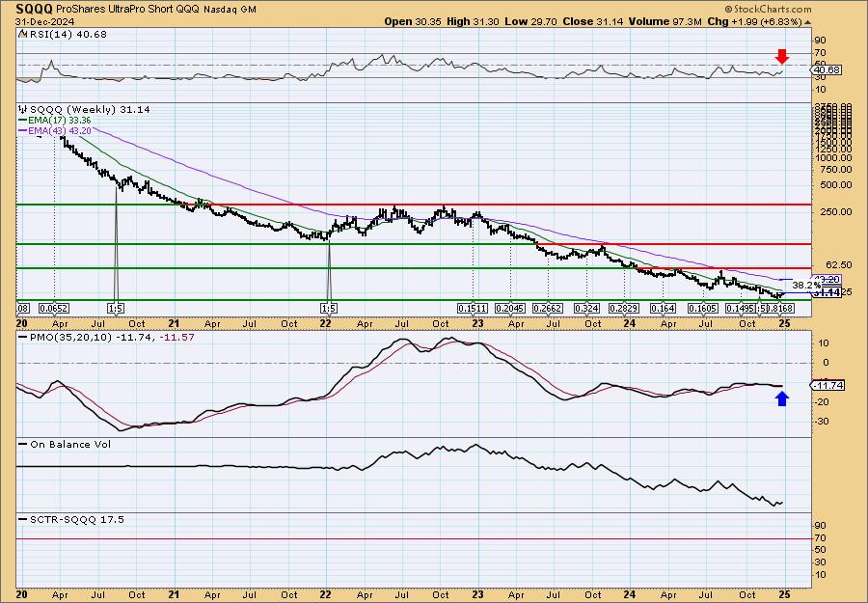The height and width of the screenshot is (603, 868).
Task: Click the 500.00 price axis label
Action: coord(835,185)
